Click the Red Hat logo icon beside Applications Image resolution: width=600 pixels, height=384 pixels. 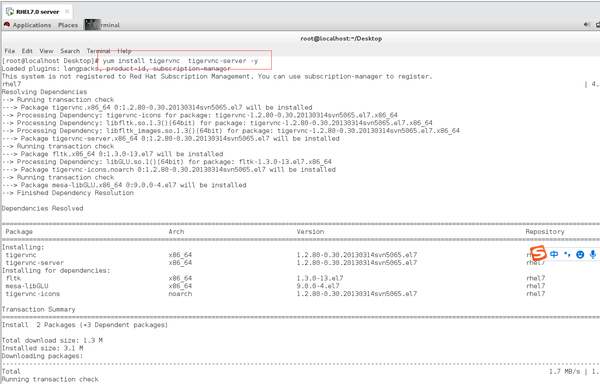[7, 25]
